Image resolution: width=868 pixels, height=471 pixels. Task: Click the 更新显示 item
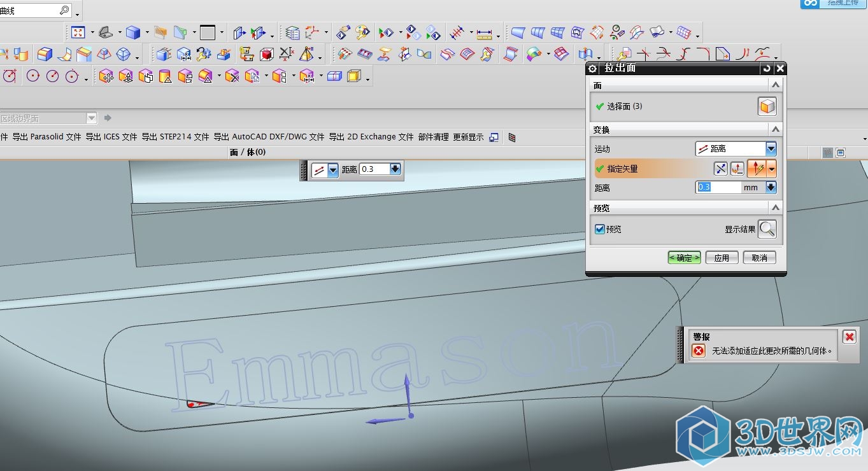click(468, 137)
